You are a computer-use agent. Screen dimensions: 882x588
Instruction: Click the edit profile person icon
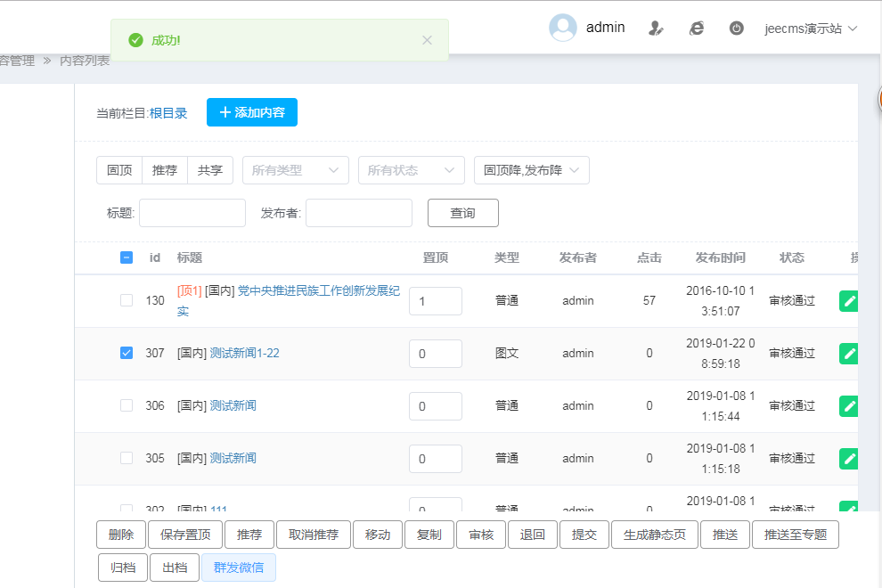click(x=656, y=28)
